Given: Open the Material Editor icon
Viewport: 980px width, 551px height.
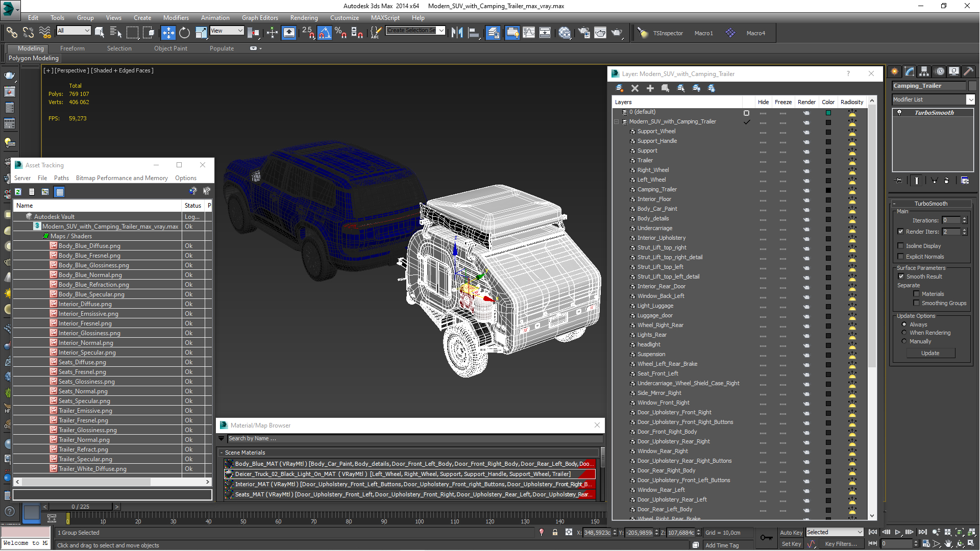Looking at the screenshot, I should point(565,33).
